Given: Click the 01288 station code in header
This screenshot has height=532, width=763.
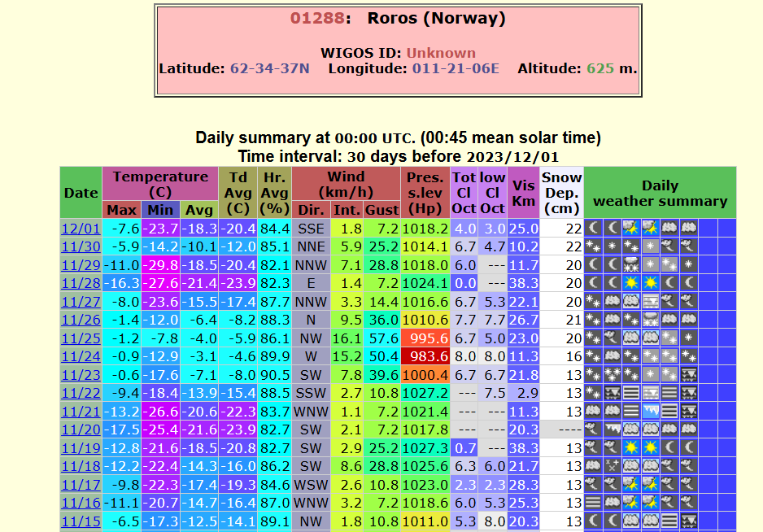Looking at the screenshot, I should coord(317,19).
